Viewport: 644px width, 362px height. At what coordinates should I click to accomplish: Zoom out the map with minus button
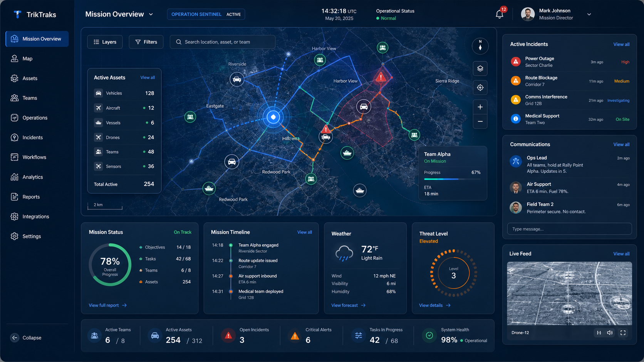480,122
